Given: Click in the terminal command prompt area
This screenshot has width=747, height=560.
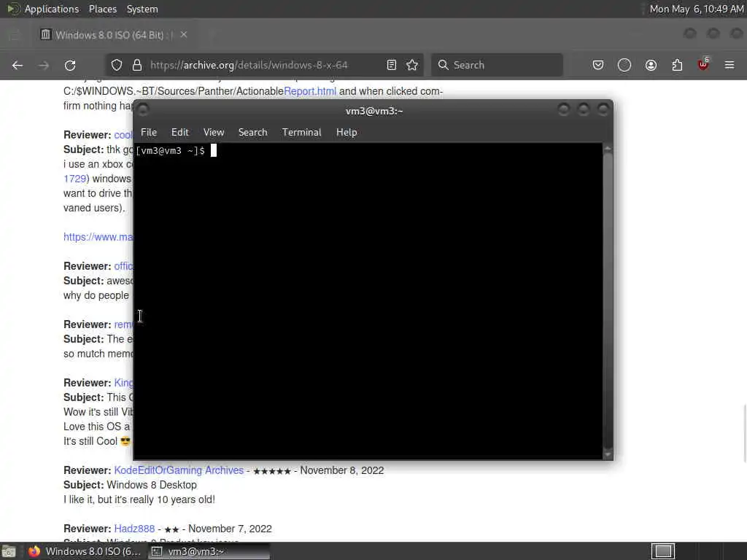Looking at the screenshot, I should pyautogui.click(x=368, y=301).
